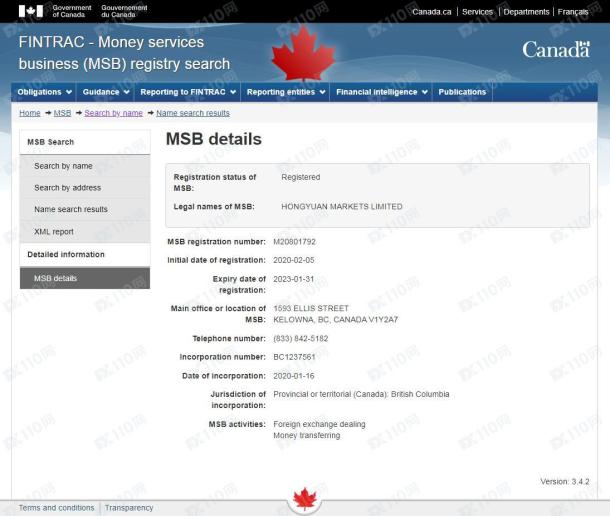Click the red maple leaf in header
Image resolution: width=610 pixels, height=516 pixels.
point(303,54)
